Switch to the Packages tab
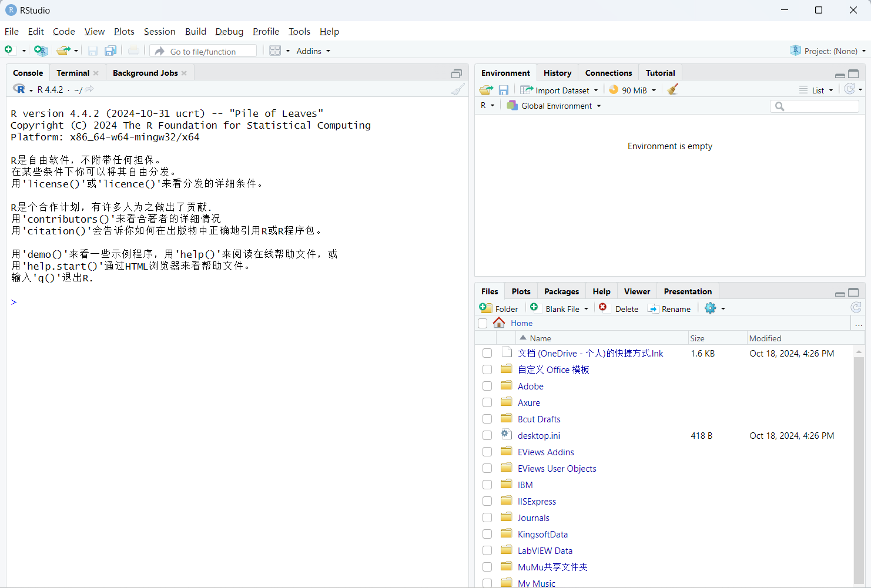 [x=561, y=291]
